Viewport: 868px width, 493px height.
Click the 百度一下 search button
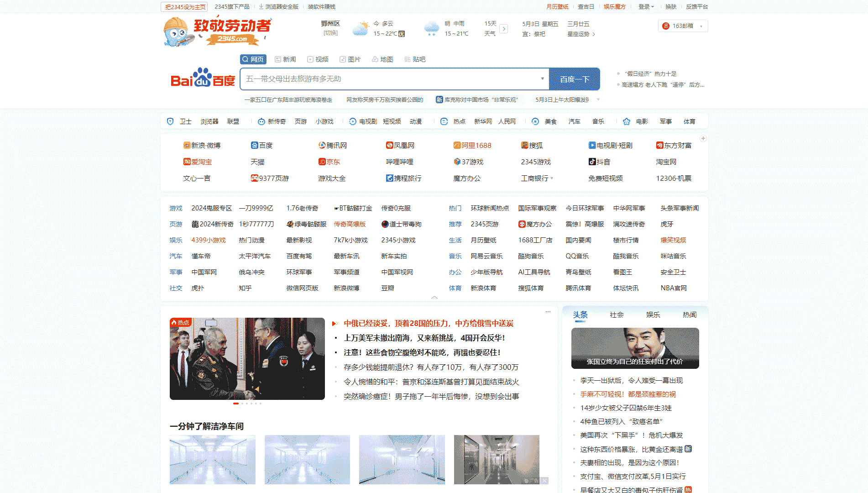(x=575, y=79)
